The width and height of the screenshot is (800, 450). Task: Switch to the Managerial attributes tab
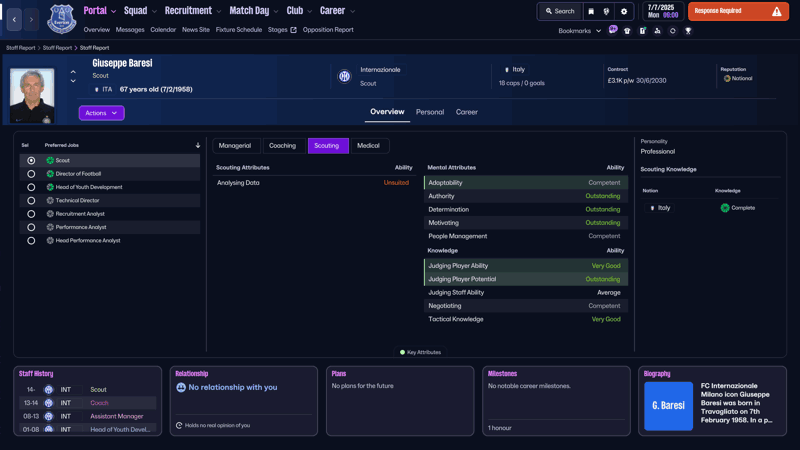(235, 145)
